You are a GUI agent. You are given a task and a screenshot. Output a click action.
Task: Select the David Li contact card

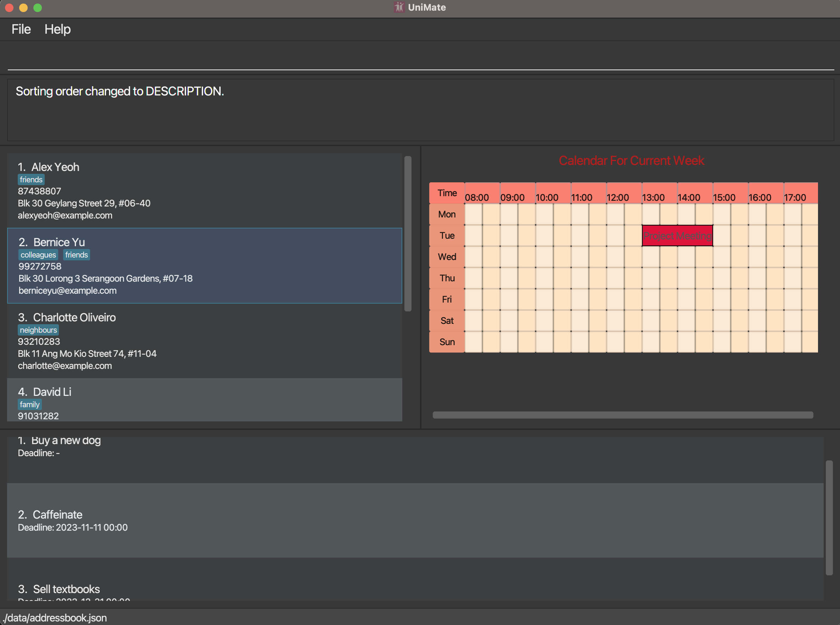[x=204, y=399]
